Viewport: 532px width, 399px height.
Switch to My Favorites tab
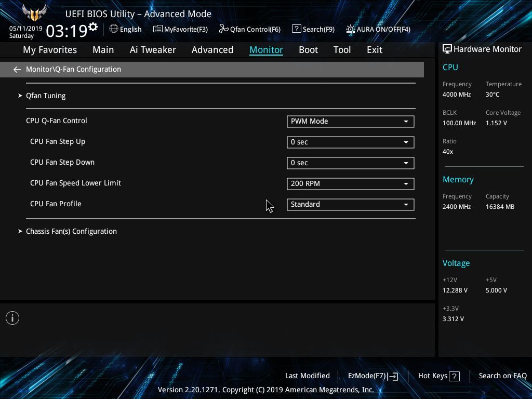coord(50,50)
